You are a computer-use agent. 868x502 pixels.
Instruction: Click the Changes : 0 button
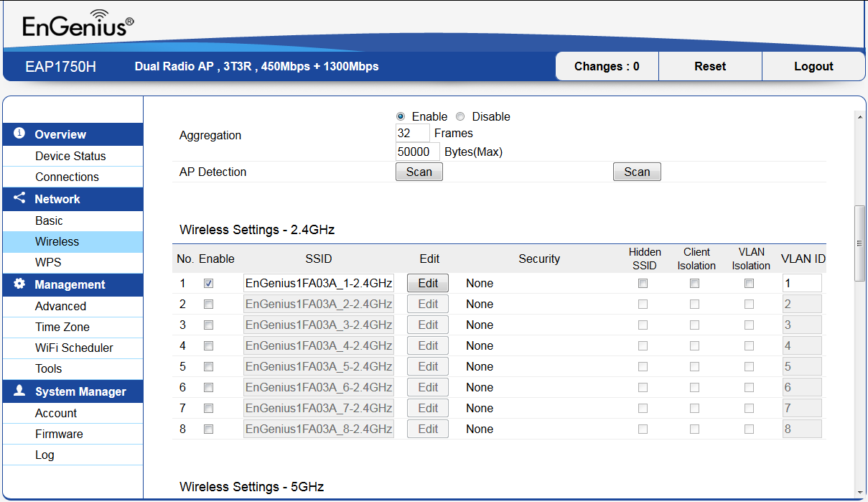pos(607,66)
